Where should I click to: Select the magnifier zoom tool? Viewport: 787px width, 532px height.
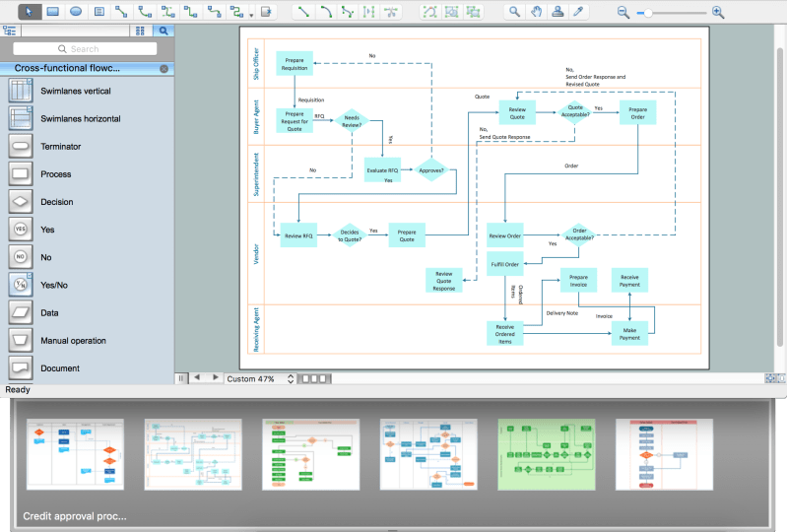click(514, 11)
